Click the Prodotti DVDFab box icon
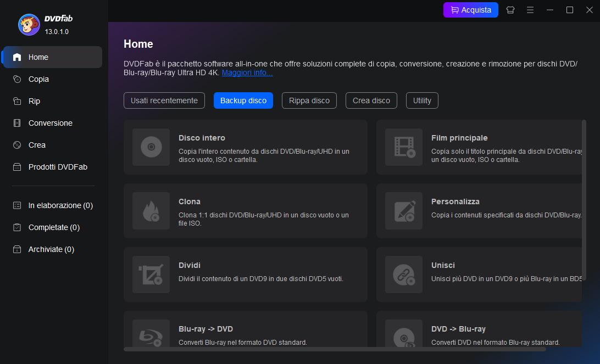The width and height of the screenshot is (600, 364). [17, 167]
